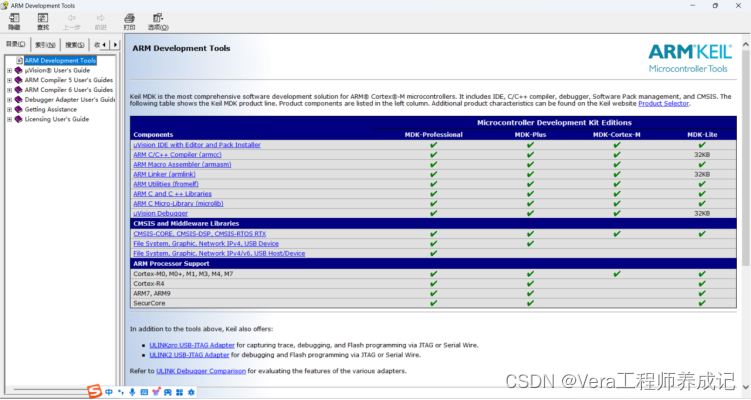Image resolution: width=751 pixels, height=400 pixels.
Task: Open the ULINK Debugger Comparison link
Action: point(201,371)
